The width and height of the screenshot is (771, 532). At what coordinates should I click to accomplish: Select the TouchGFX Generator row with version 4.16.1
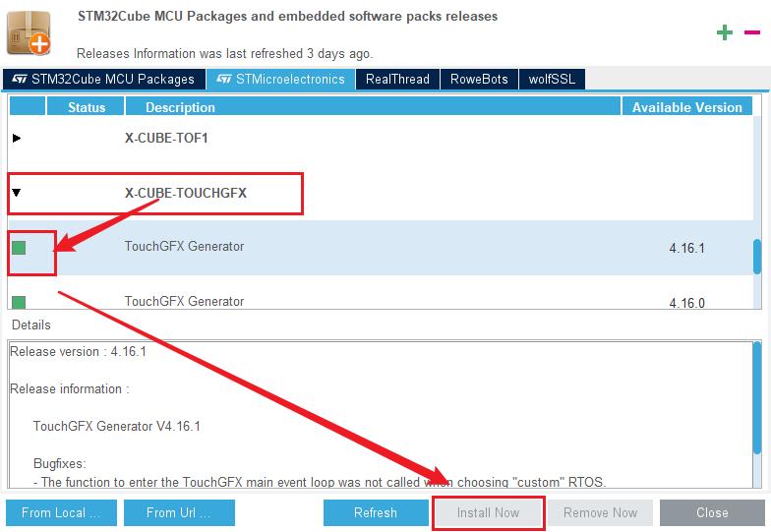(x=380, y=248)
